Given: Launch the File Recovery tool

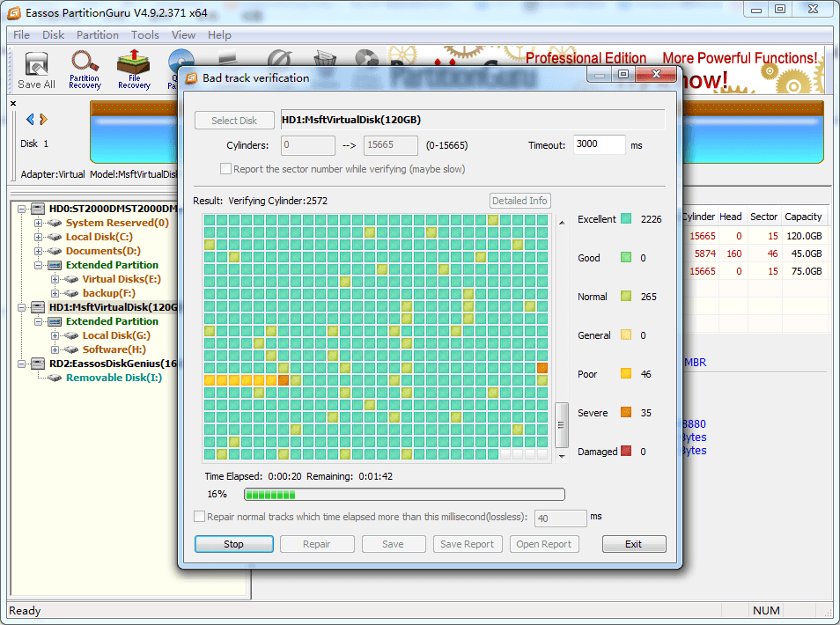Looking at the screenshot, I should [x=134, y=70].
